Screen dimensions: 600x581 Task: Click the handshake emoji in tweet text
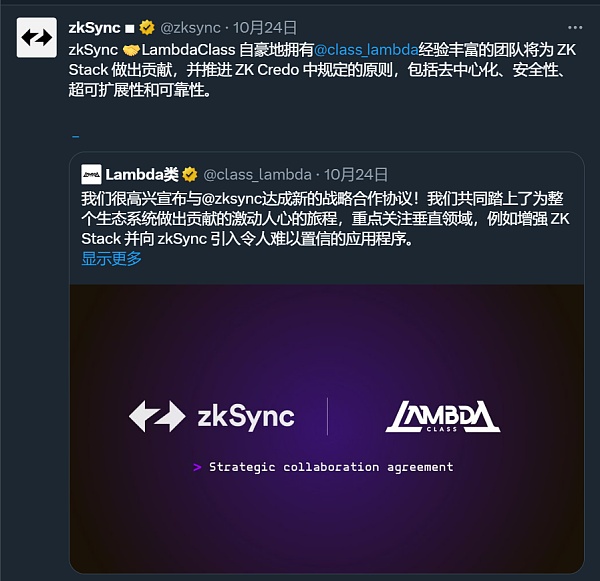pos(130,50)
